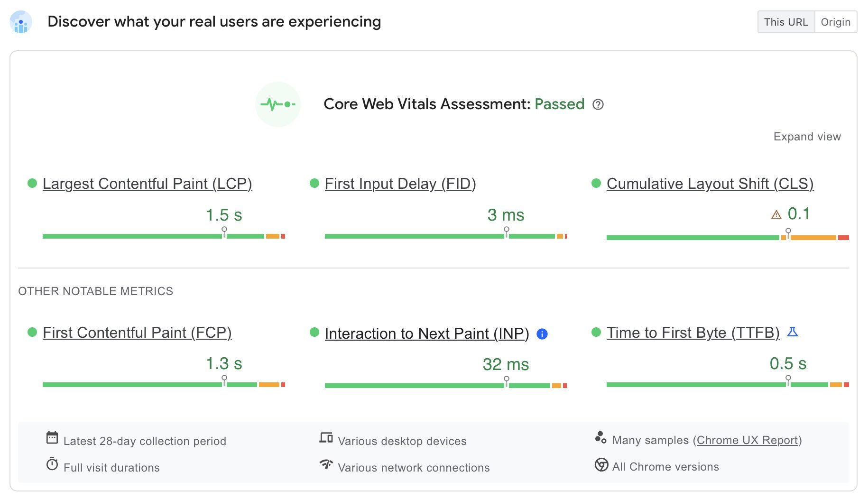Click the LCP distribution bar marker
The height and width of the screenshot is (500, 868).
(224, 232)
